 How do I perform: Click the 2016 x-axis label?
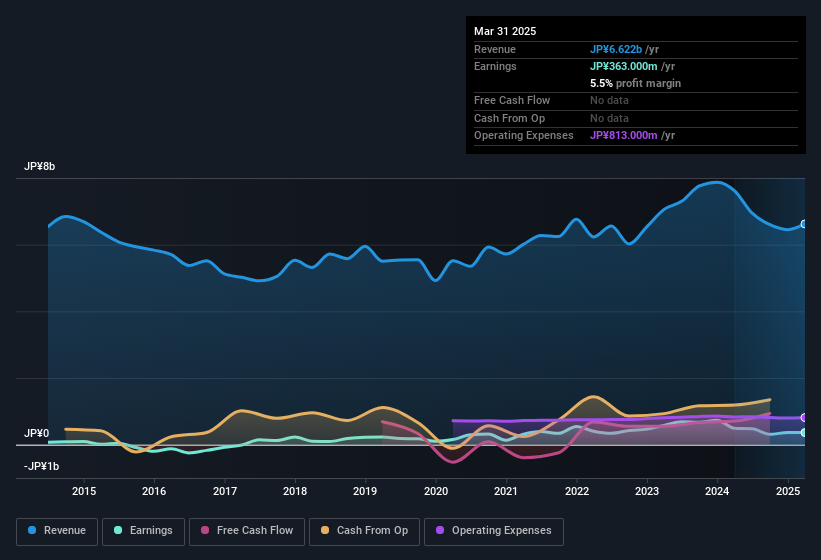coord(154,491)
